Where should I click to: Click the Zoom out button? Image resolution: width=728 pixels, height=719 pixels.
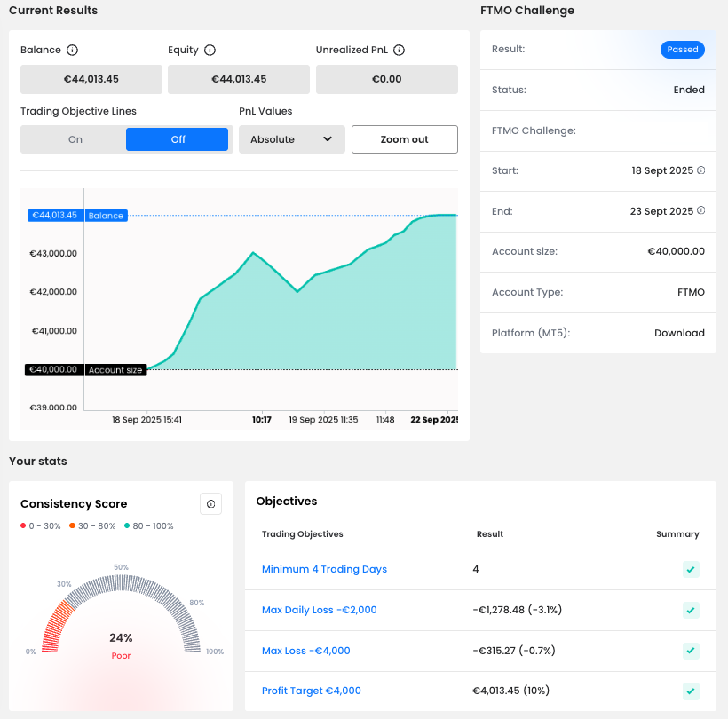click(x=404, y=139)
